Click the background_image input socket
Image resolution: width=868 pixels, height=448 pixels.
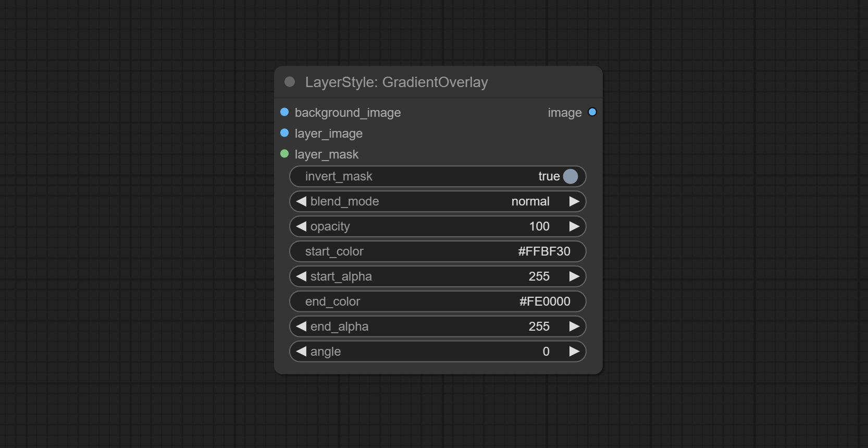point(284,112)
